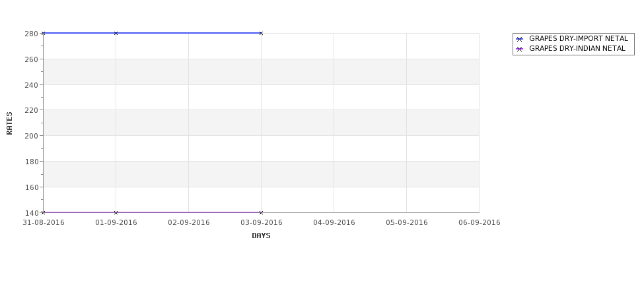Viewport: 644px width, 283px height.
Task: Select the import data point at 01-09-2016
Action: tap(116, 33)
